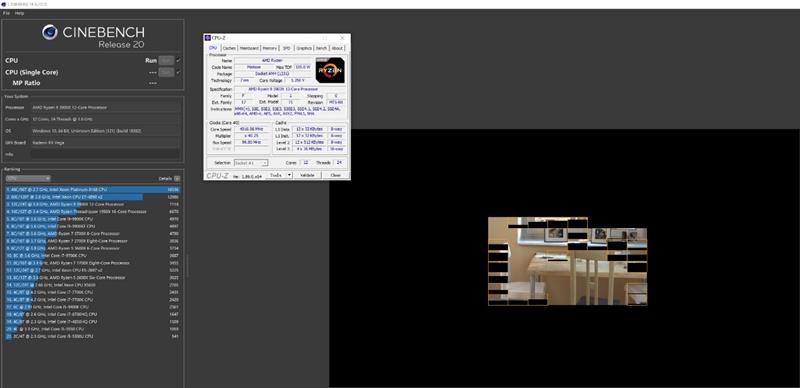Switch to the SPD tab in CPU-Z

coord(287,48)
